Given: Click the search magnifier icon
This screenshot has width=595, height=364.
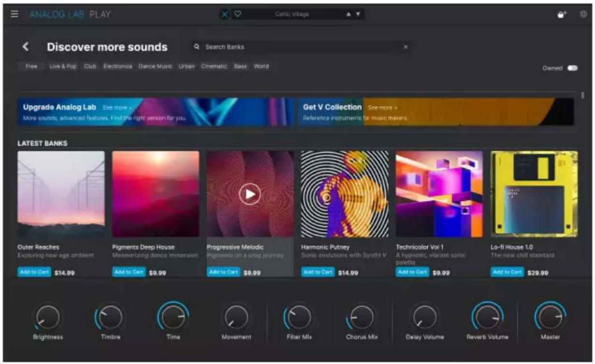Looking at the screenshot, I should pyautogui.click(x=197, y=47).
